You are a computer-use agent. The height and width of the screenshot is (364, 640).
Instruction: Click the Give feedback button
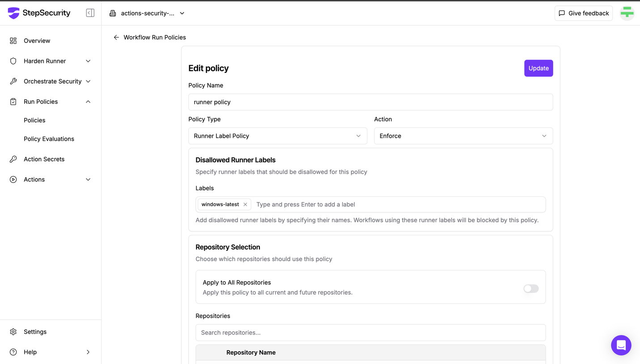point(584,13)
